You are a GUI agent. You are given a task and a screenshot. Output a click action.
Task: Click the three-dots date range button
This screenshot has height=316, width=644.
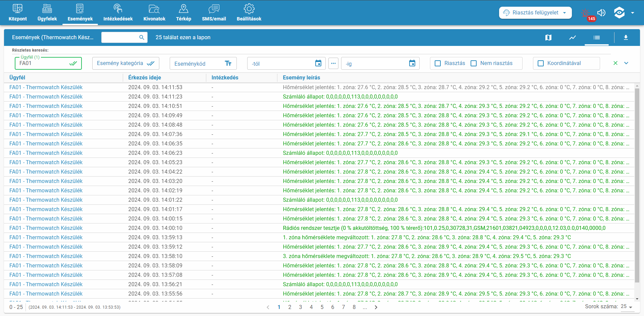[x=333, y=63]
